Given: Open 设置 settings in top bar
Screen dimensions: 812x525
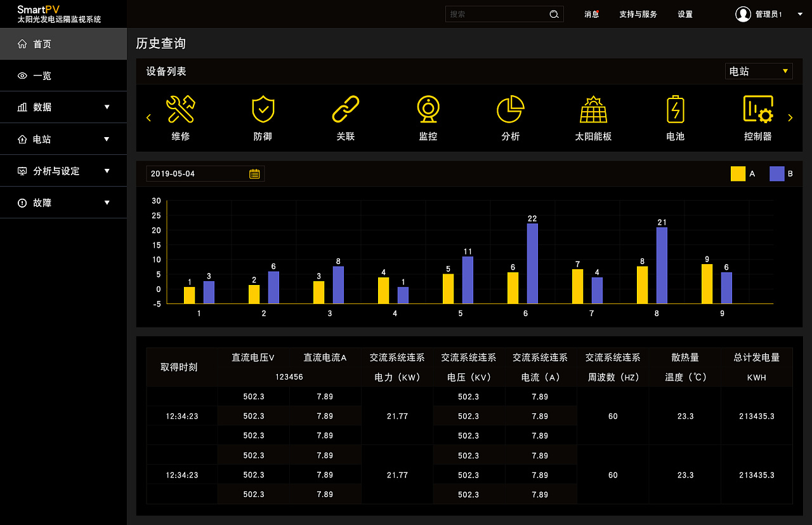Looking at the screenshot, I should click(685, 14).
